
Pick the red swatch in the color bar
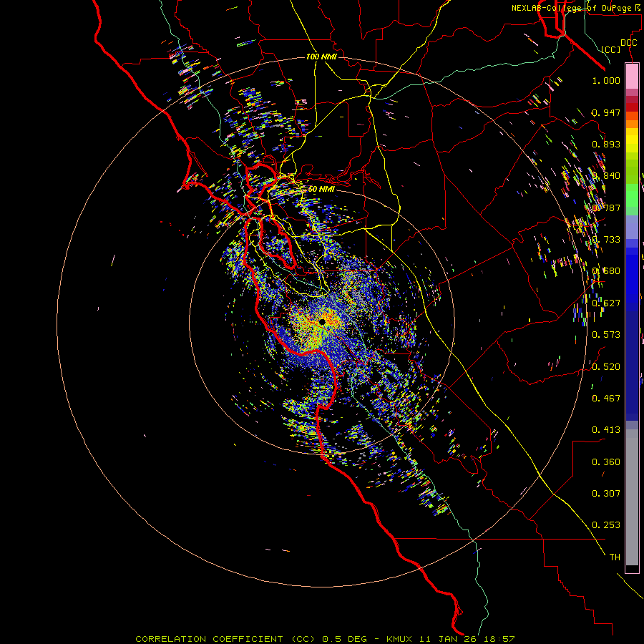coord(632,107)
